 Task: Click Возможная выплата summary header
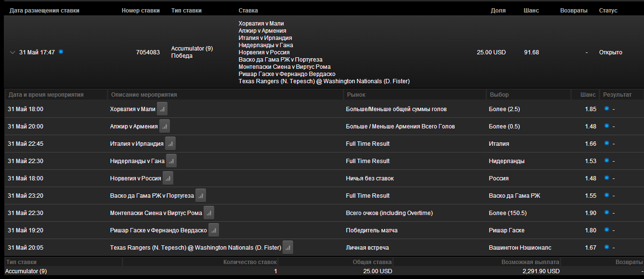pos(530,262)
